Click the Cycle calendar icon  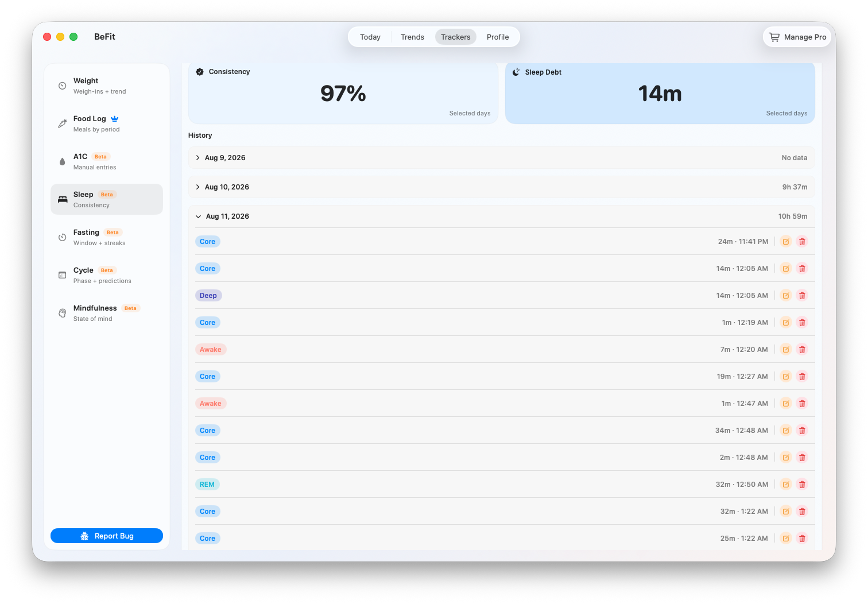click(x=63, y=275)
